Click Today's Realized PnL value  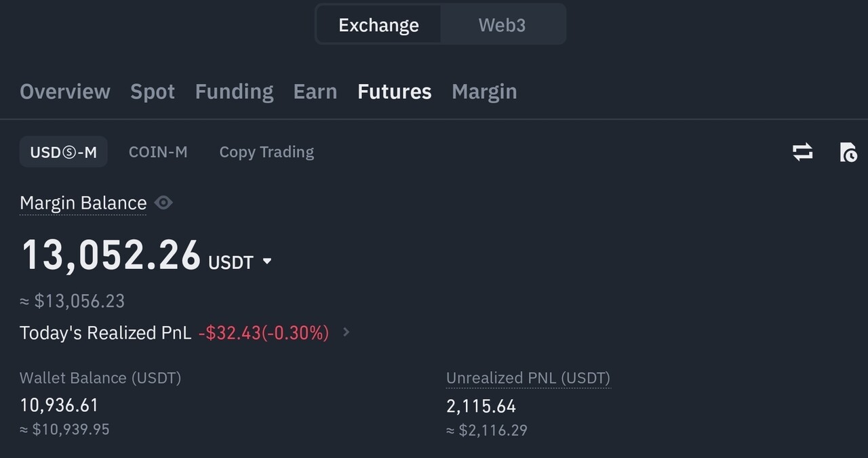click(x=263, y=333)
